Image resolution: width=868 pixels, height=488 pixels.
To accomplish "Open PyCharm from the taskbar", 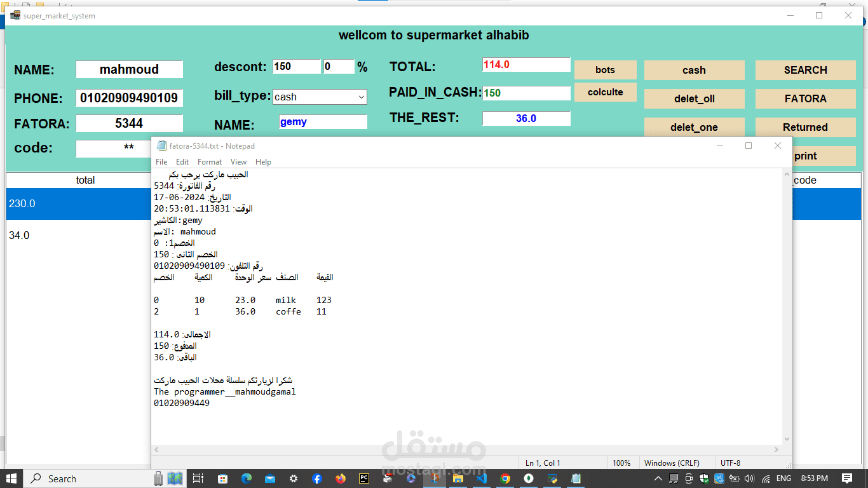I will point(363,478).
